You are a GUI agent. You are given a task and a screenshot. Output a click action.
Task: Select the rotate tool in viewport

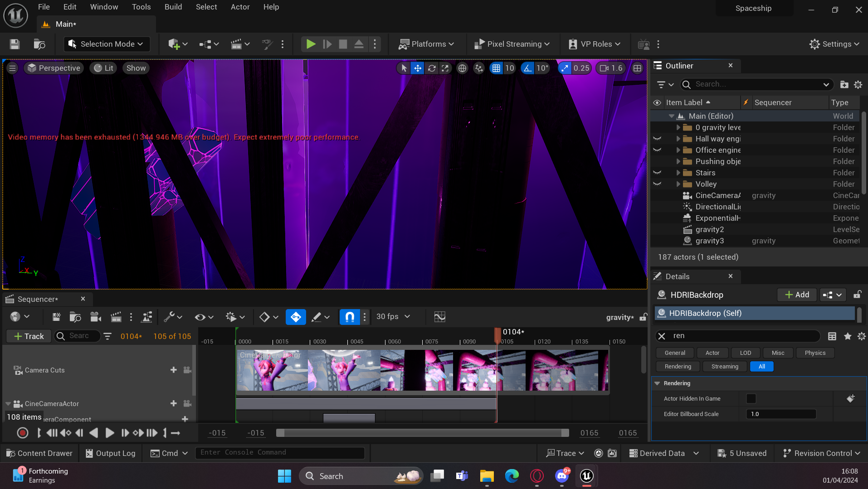click(x=432, y=68)
